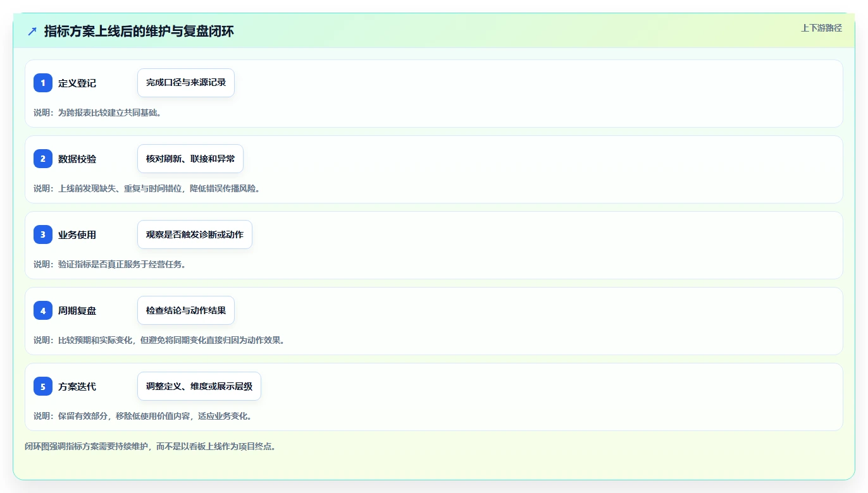The image size is (868, 493).
Task: Select step number badge 2
Action: 43,159
